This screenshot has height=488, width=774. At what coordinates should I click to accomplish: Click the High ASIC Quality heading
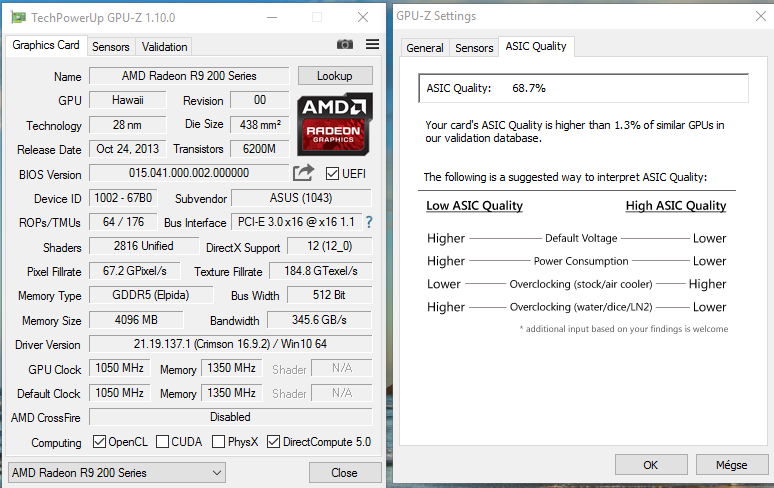coord(676,206)
